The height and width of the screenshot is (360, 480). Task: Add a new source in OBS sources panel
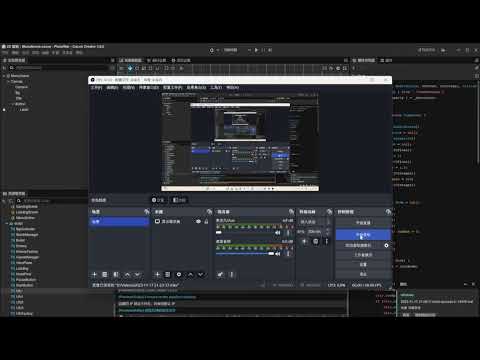[x=157, y=274]
